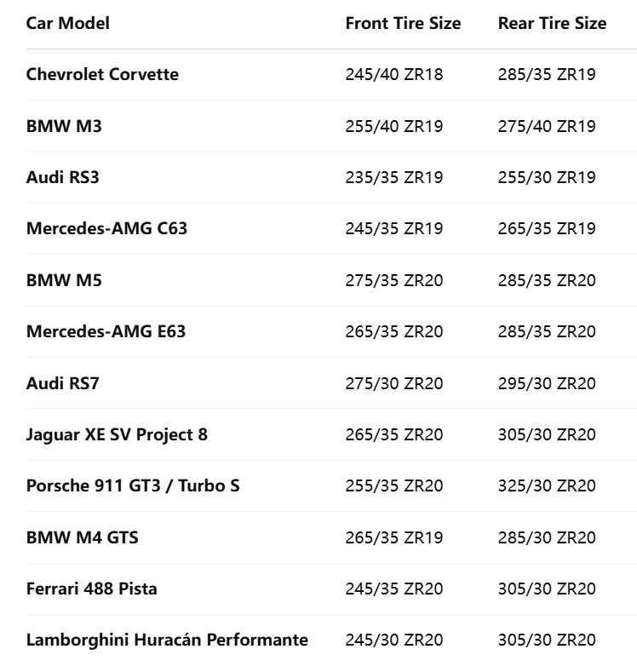Click the Corvette front tire size 245/40 ZR18
This screenshot has width=637, height=672.
[393, 74]
